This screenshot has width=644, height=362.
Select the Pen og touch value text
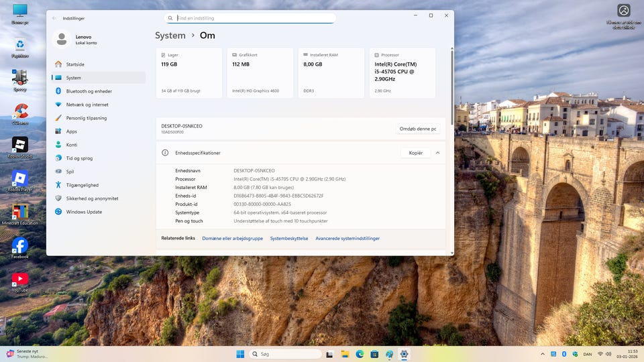click(x=280, y=221)
